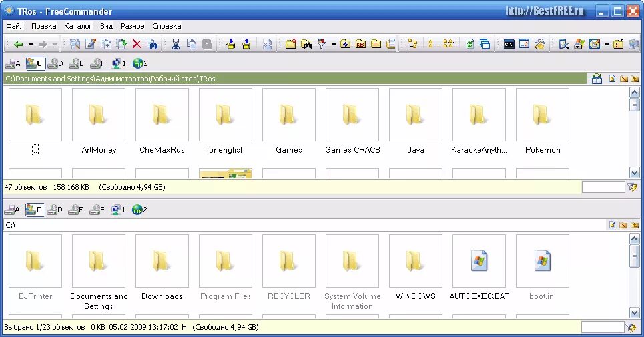This screenshot has width=644, height=337.
Task: Click the bottom panel C:\ path field
Action: click(305, 225)
